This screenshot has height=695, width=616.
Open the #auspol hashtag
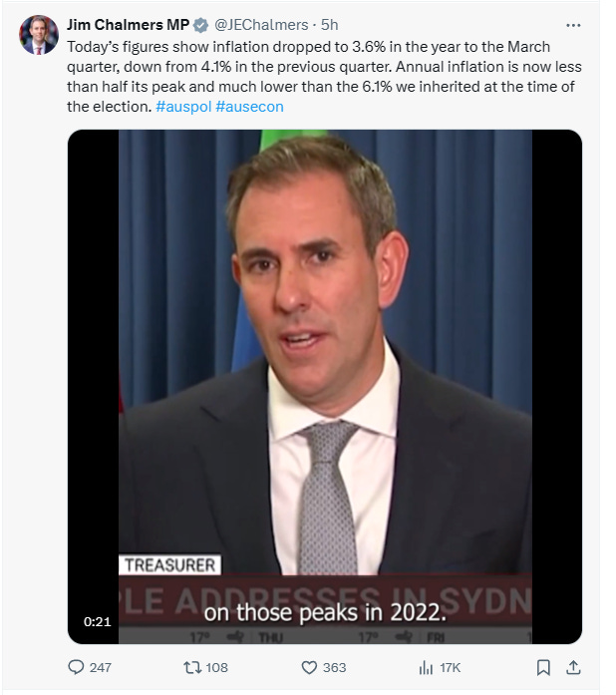(x=183, y=107)
